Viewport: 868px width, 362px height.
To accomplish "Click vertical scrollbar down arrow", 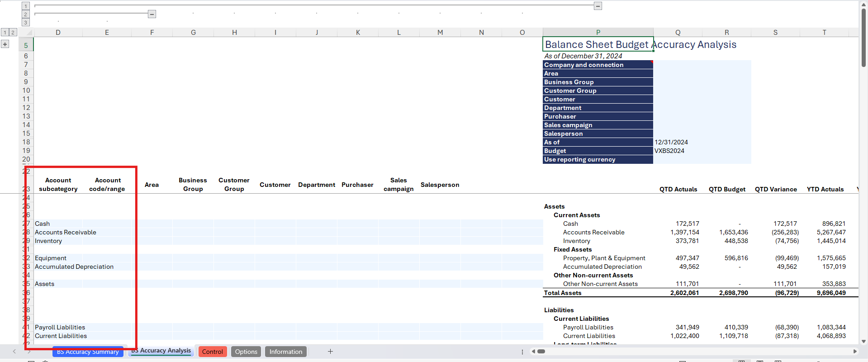I will (863, 341).
